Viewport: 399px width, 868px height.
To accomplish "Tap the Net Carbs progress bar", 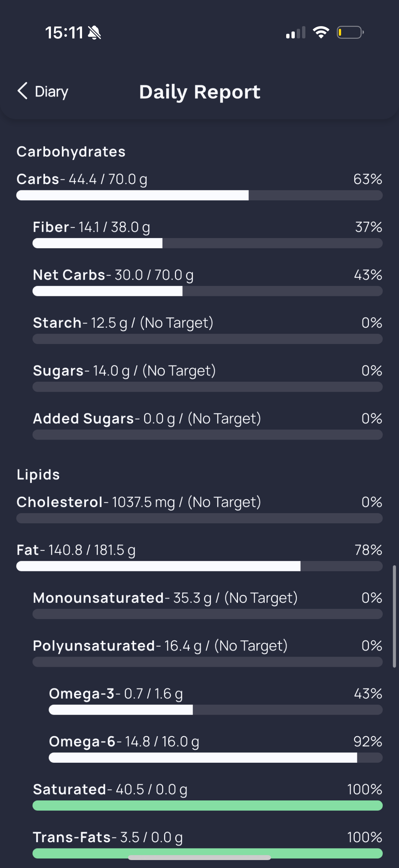I will [207, 291].
